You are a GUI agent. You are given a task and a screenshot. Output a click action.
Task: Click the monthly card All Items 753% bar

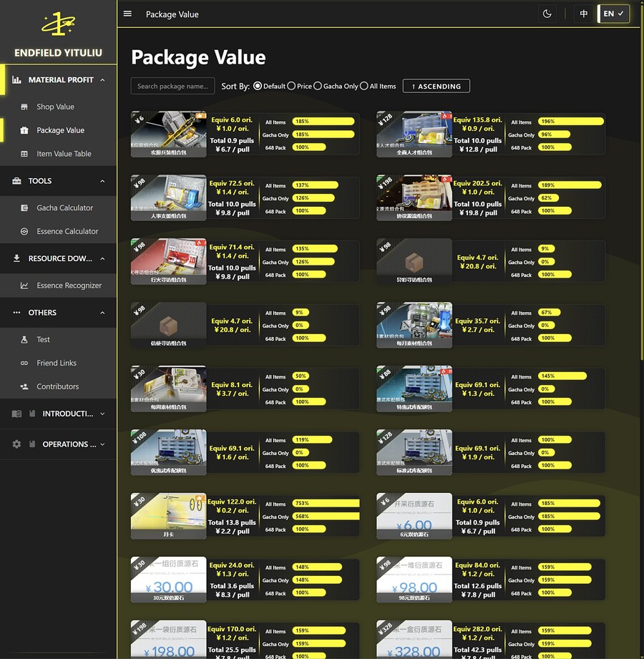(x=325, y=504)
